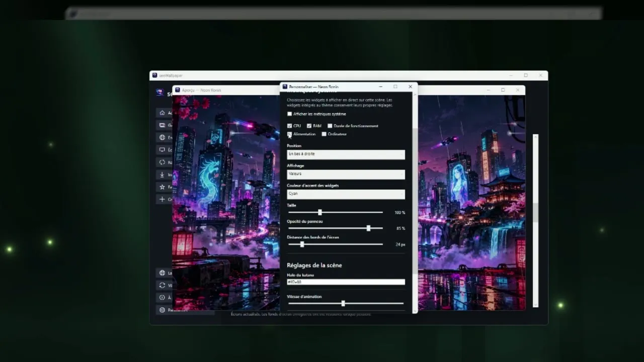Open the Position dropdown 'En bas à droite'
This screenshot has height=362, width=644.
pos(346,154)
